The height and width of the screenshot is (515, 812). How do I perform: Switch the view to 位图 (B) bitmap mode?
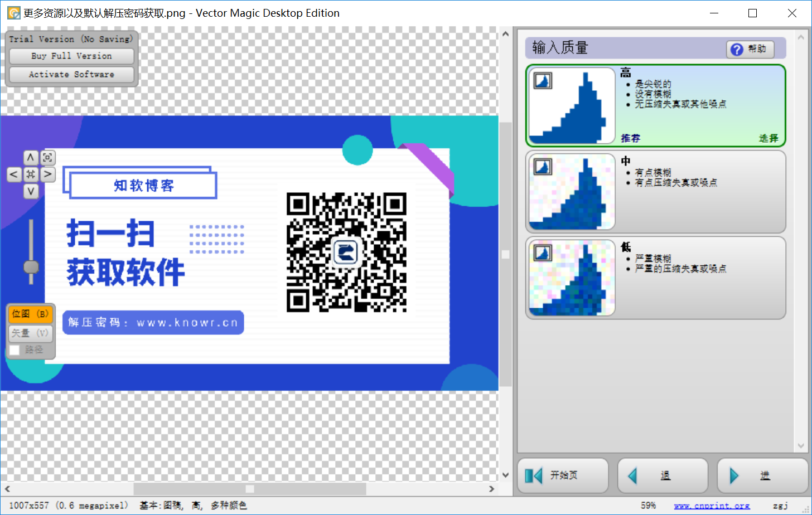pos(31,314)
